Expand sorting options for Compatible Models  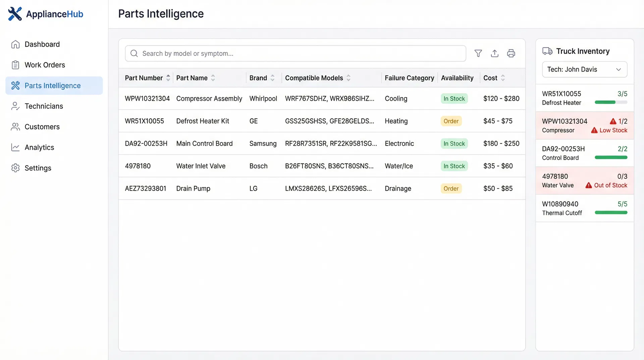point(349,78)
